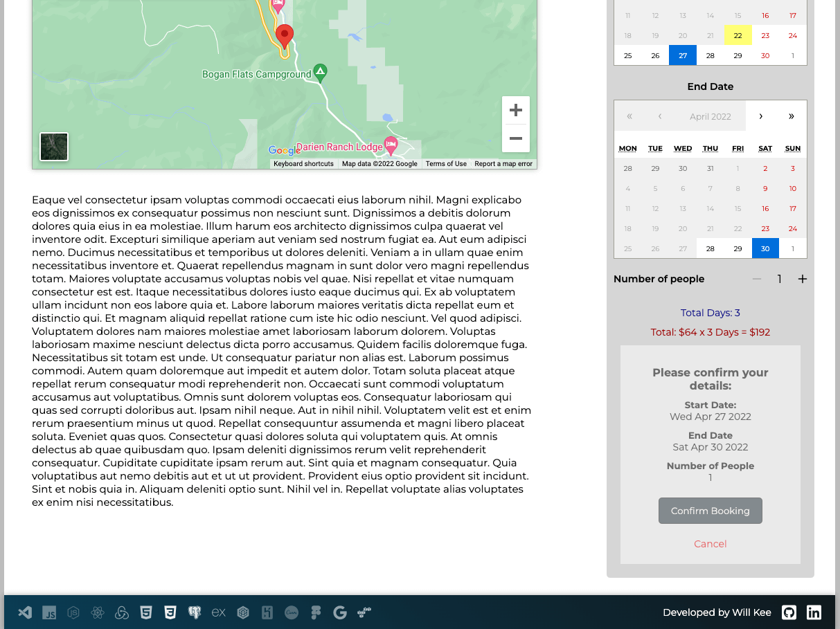
Task: Select April 29 in End Date calendar
Action: pos(738,248)
